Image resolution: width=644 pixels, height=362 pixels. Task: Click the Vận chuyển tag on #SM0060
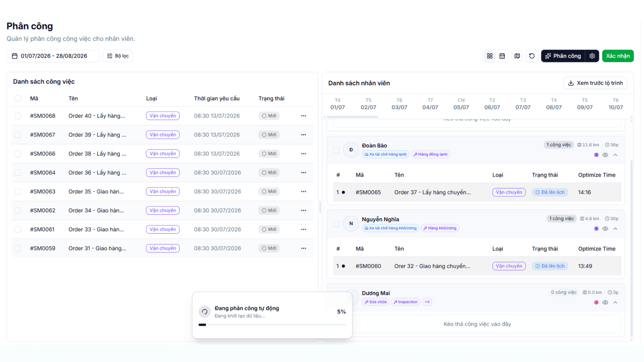509,266
